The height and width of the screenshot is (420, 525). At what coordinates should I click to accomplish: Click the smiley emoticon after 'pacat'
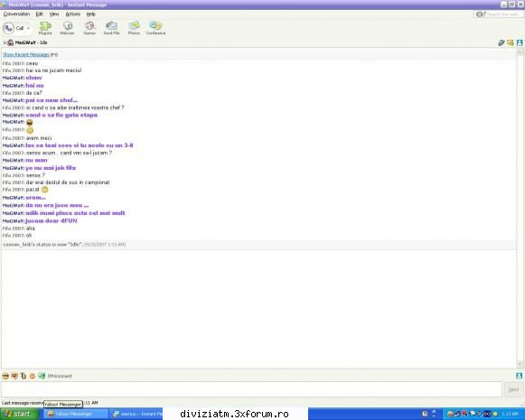(44, 190)
